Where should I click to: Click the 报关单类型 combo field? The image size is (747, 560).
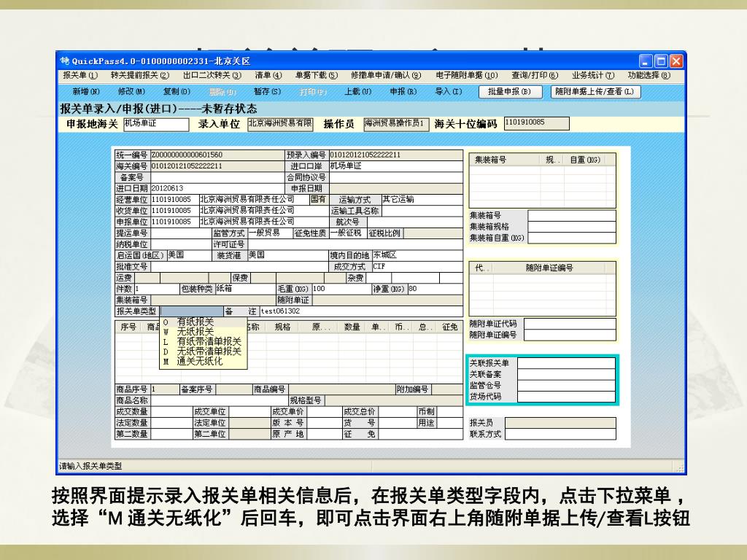(x=192, y=311)
